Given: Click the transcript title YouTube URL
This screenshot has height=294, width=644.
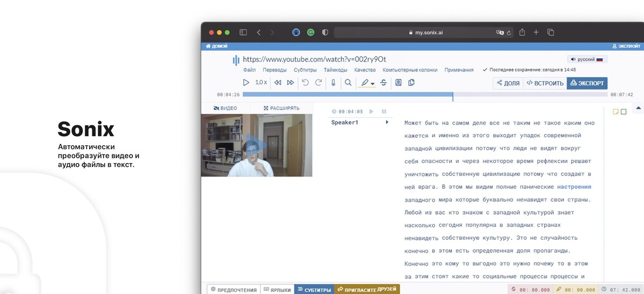Looking at the screenshot, I should (314, 60).
